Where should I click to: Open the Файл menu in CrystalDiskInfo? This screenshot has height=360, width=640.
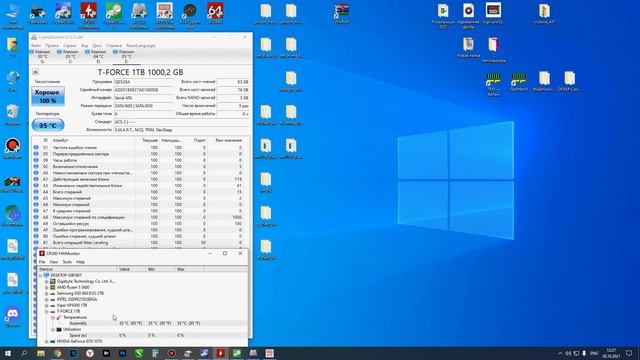pos(36,46)
